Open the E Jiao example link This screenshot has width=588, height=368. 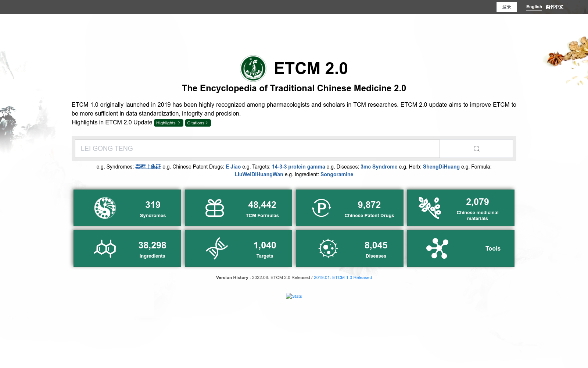click(x=233, y=167)
